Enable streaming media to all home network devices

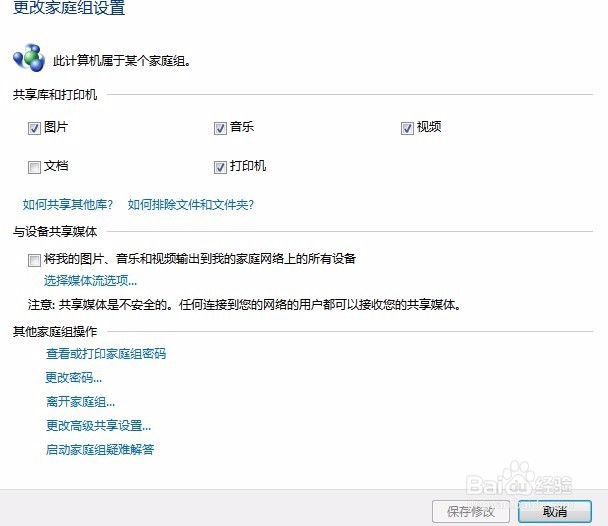(x=34, y=260)
